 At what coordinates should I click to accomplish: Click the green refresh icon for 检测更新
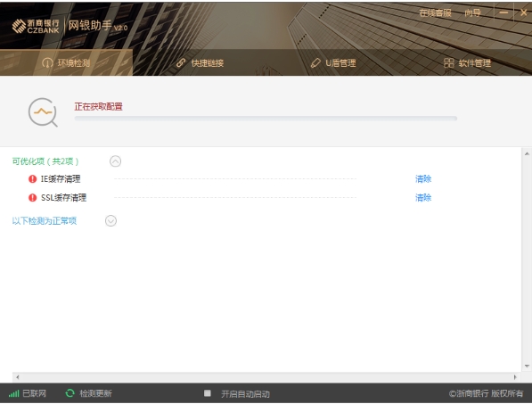[x=70, y=393]
